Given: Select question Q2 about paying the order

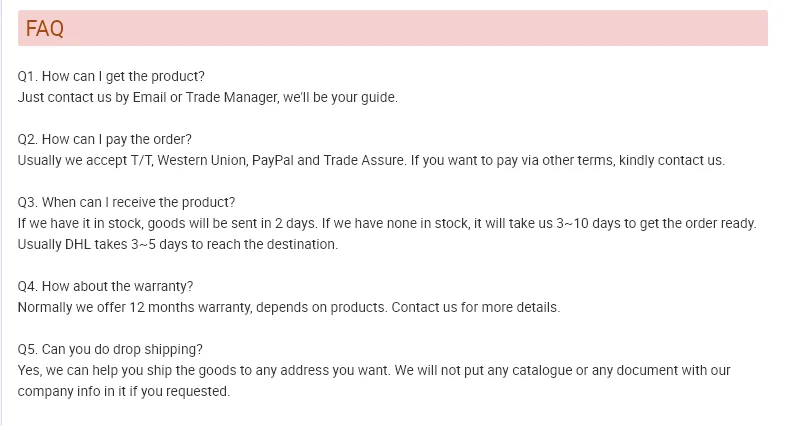Looking at the screenshot, I should [x=105, y=139].
